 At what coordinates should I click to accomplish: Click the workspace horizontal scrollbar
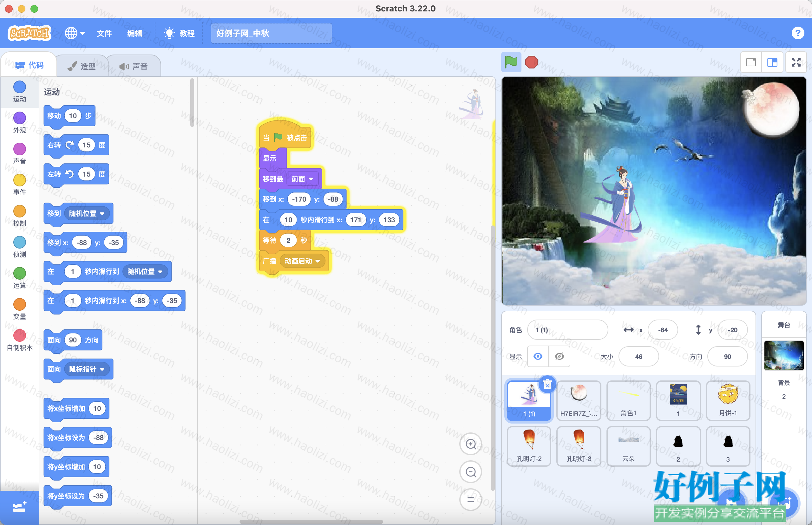click(311, 521)
